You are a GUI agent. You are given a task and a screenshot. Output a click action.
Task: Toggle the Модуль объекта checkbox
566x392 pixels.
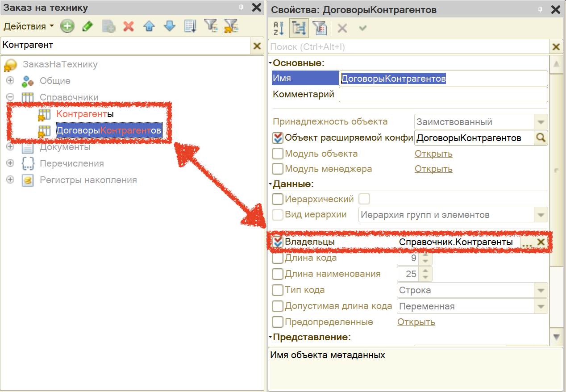click(x=278, y=154)
